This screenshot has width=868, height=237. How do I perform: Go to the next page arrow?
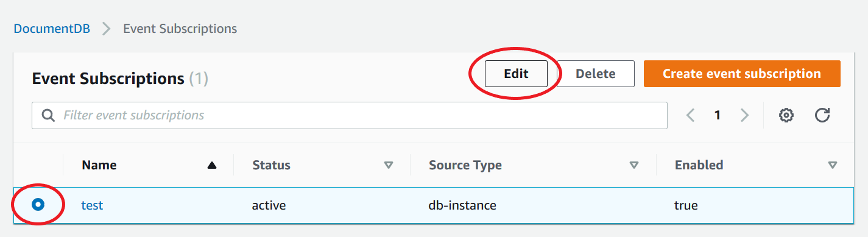(x=744, y=115)
